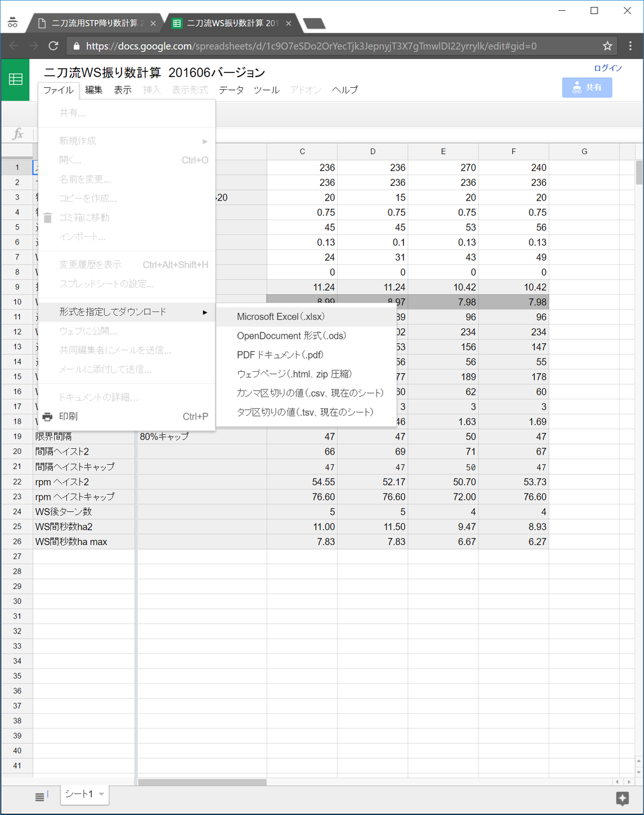
Task: Click the browser address bar URL
Action: pyautogui.click(x=311, y=46)
